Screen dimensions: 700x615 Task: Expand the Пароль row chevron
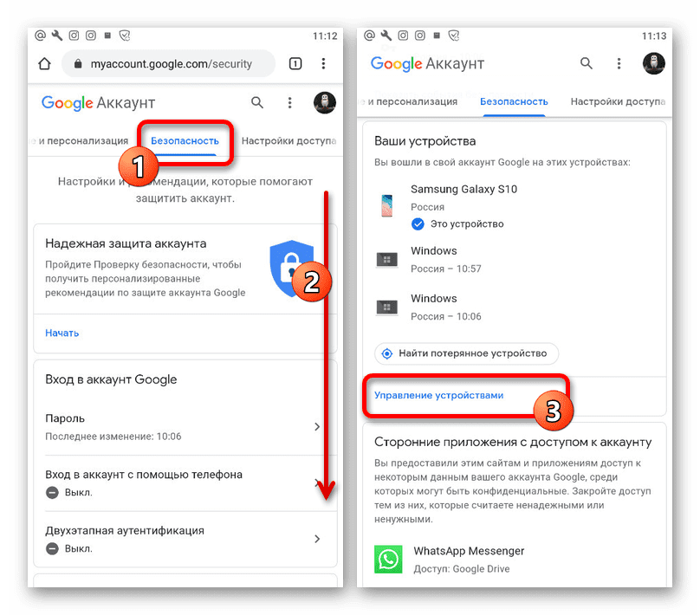point(316,427)
